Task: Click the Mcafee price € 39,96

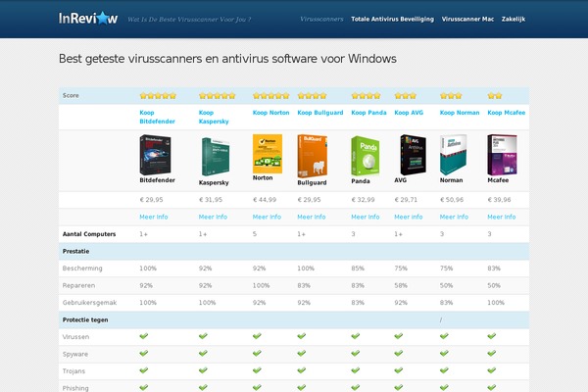Action: [x=499, y=200]
